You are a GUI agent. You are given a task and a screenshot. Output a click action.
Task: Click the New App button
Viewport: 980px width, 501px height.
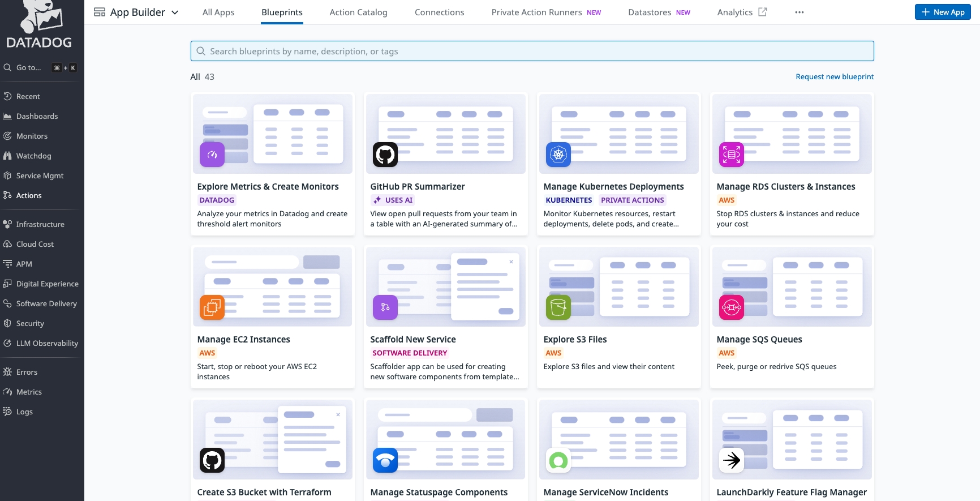(x=942, y=12)
